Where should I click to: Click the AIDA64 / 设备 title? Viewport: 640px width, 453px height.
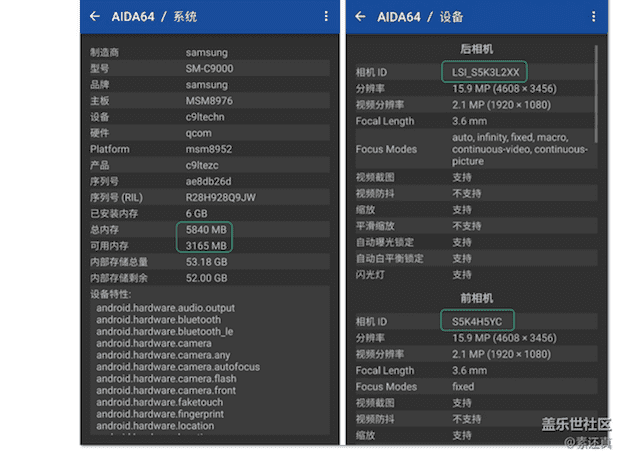pos(420,16)
